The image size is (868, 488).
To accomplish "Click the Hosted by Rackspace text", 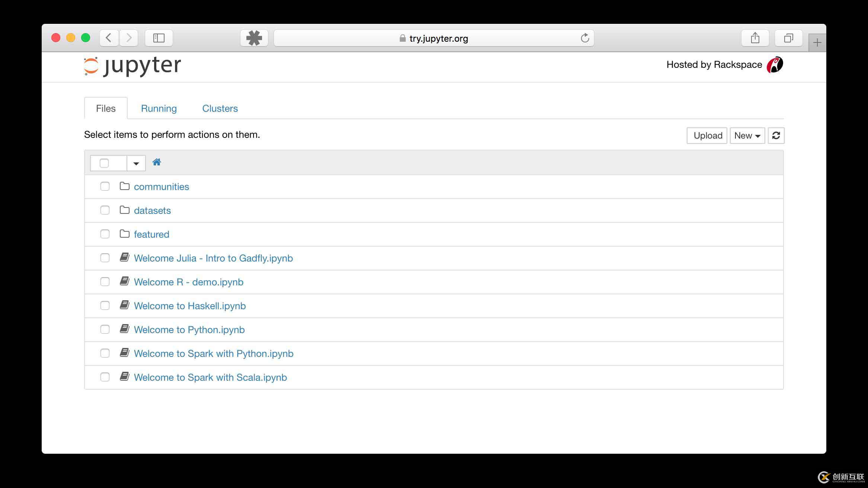I will click(x=714, y=65).
